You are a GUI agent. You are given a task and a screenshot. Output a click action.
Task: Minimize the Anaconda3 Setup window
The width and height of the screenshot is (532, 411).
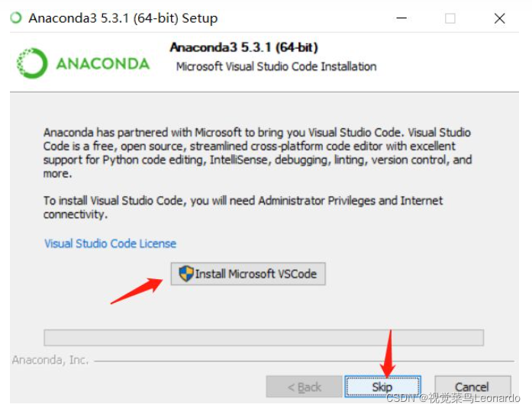pyautogui.click(x=401, y=18)
